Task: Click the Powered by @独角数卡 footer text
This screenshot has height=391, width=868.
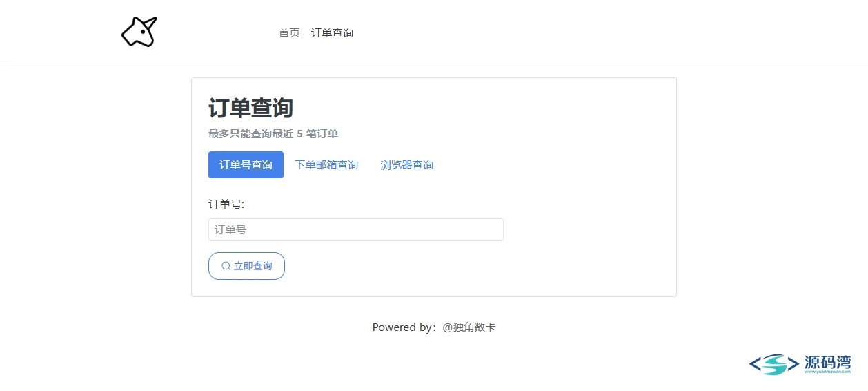Action: (434, 327)
